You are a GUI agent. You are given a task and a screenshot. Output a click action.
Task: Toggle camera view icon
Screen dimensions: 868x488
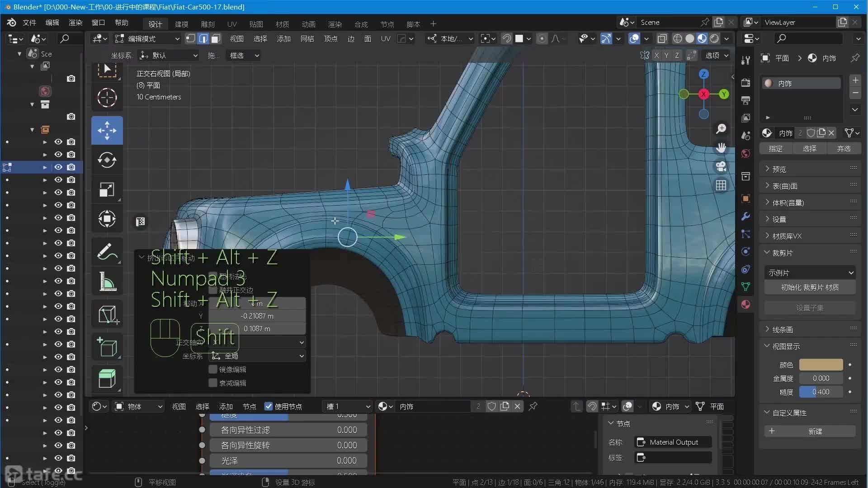pos(721,167)
